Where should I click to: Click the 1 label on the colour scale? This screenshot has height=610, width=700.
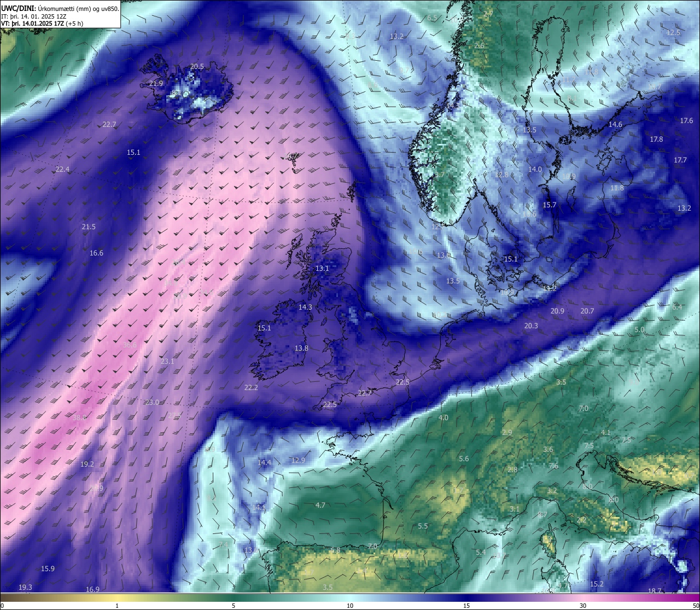[x=117, y=605]
